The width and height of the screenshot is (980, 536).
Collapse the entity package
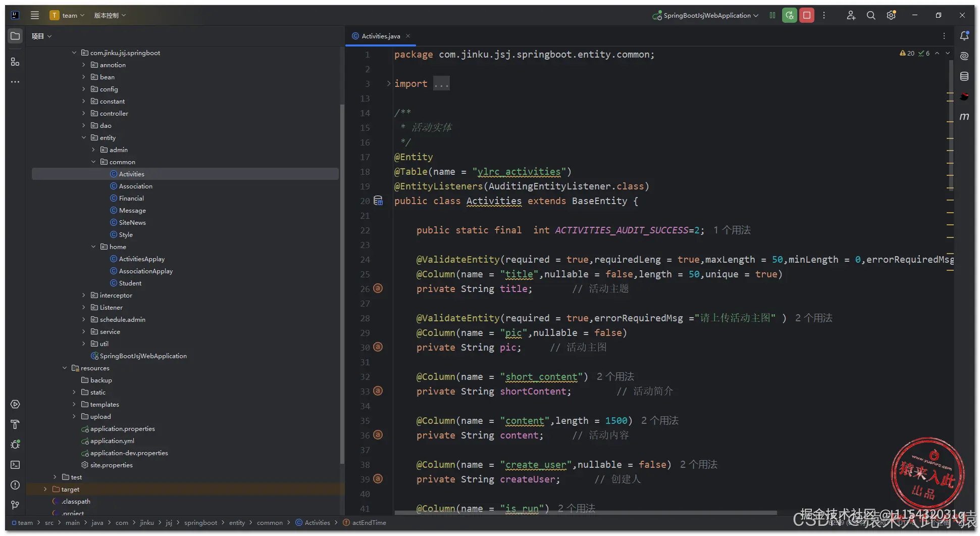point(84,137)
